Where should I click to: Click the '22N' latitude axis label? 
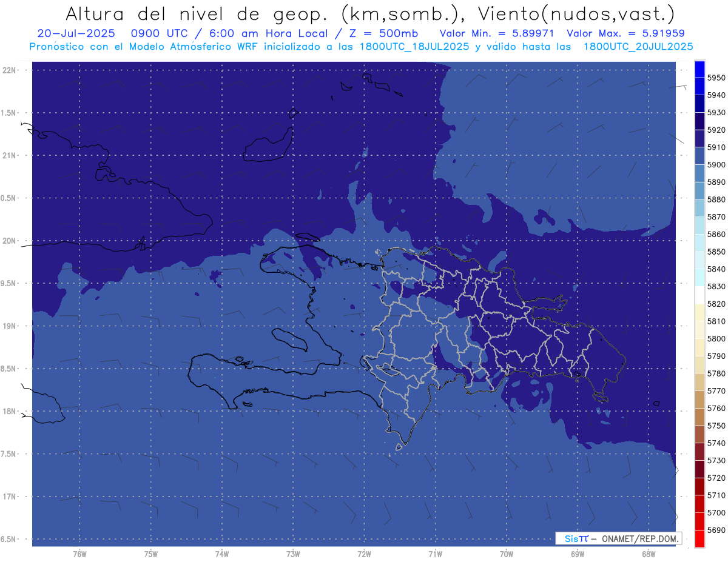(x=8, y=70)
